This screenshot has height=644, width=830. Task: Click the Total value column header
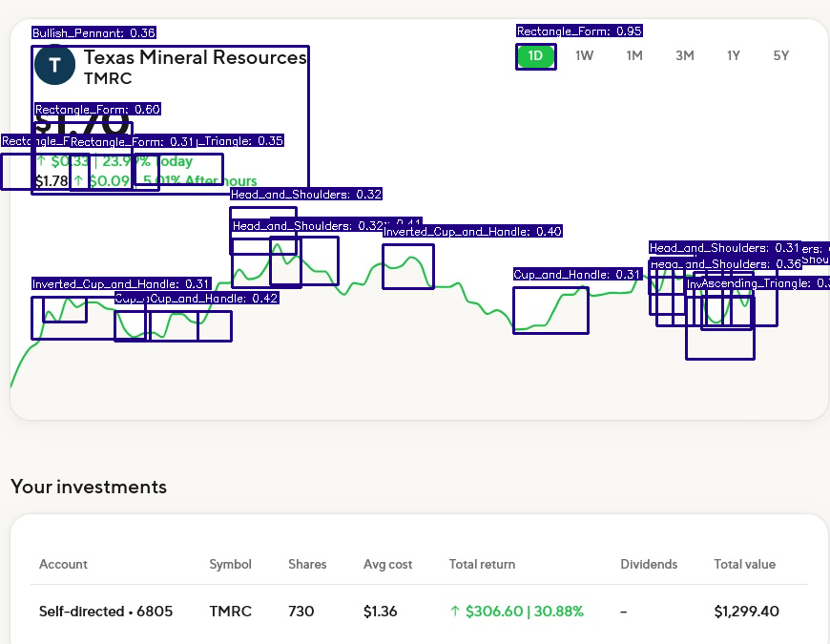coord(745,564)
